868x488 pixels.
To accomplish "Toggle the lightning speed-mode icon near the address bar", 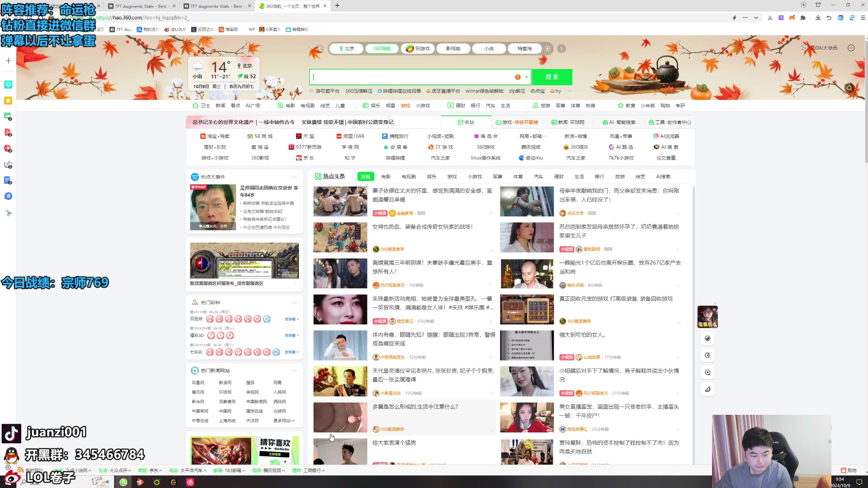I will (734, 18).
